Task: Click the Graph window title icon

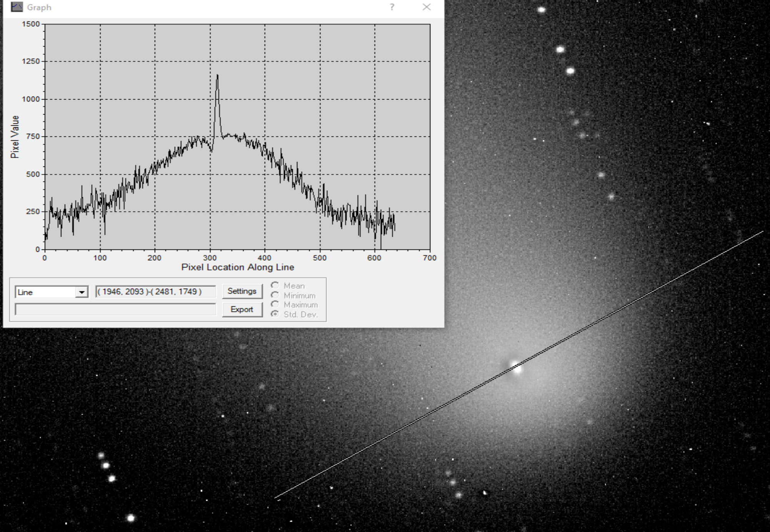Action: pos(17,7)
